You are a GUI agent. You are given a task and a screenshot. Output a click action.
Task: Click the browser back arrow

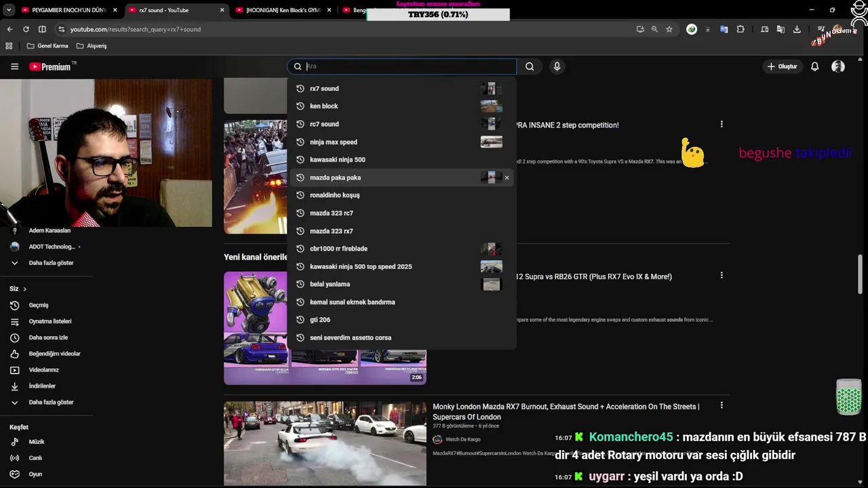tap(9, 29)
